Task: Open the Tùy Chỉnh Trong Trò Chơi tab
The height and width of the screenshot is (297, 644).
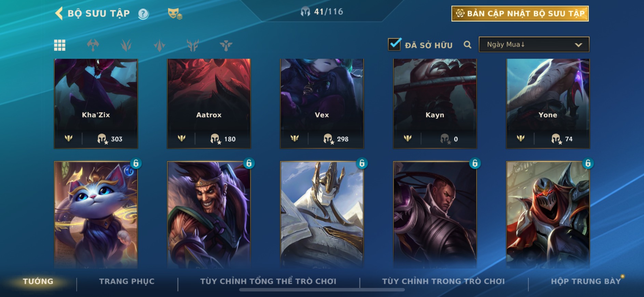Action: 443,281
